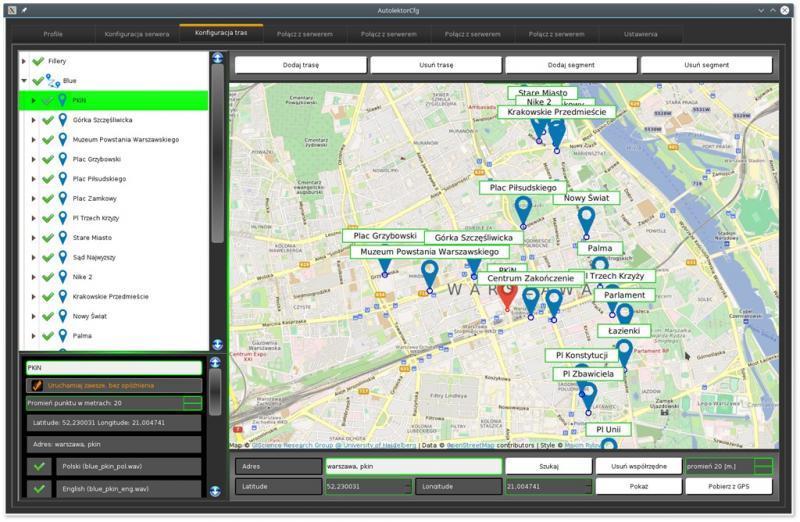Viewport: 800px width, 522px height.
Task: Expand the Fillery tree node
Action: 23,61
